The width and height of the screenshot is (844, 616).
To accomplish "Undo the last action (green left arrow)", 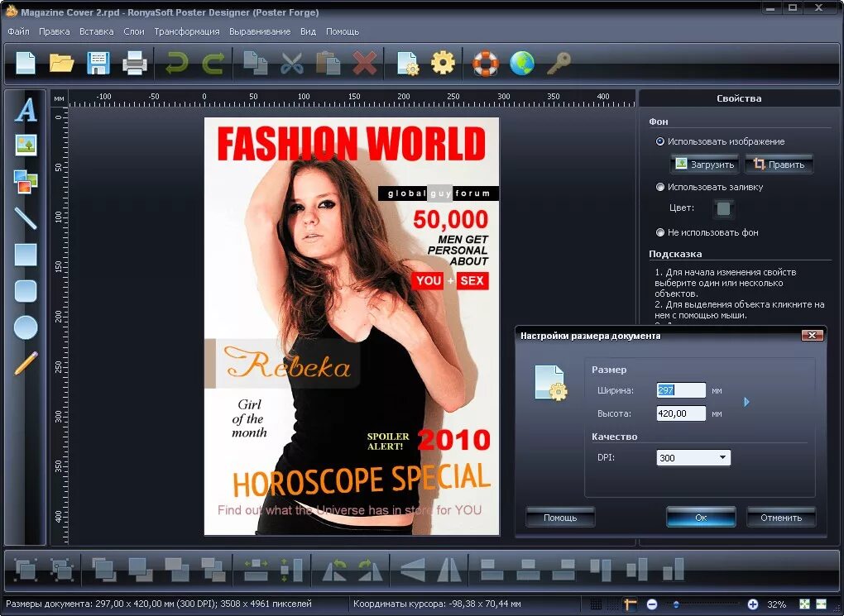I will [x=176, y=63].
